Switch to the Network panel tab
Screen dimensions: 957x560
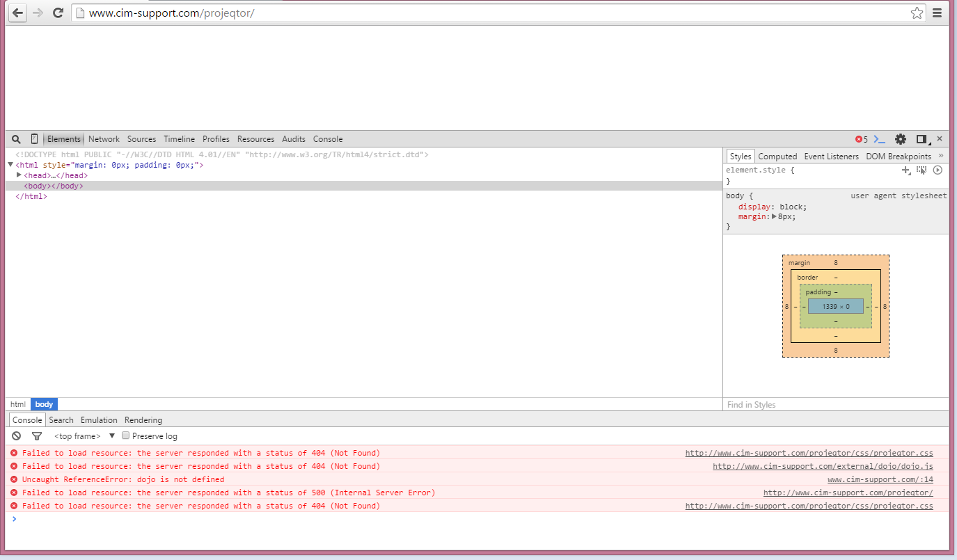click(x=104, y=139)
